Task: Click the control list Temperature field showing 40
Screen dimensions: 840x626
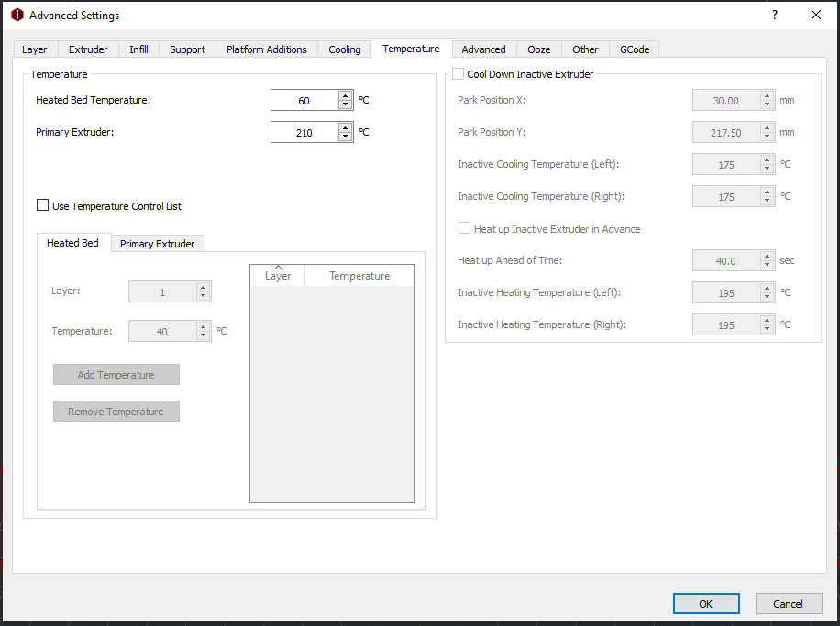Action: point(163,331)
